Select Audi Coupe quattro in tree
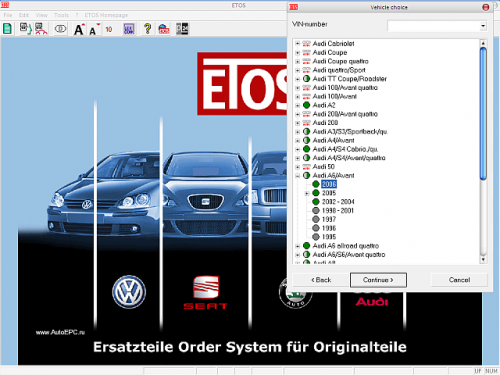Image resolution: width=500 pixels, height=375 pixels. pyautogui.click(x=340, y=61)
